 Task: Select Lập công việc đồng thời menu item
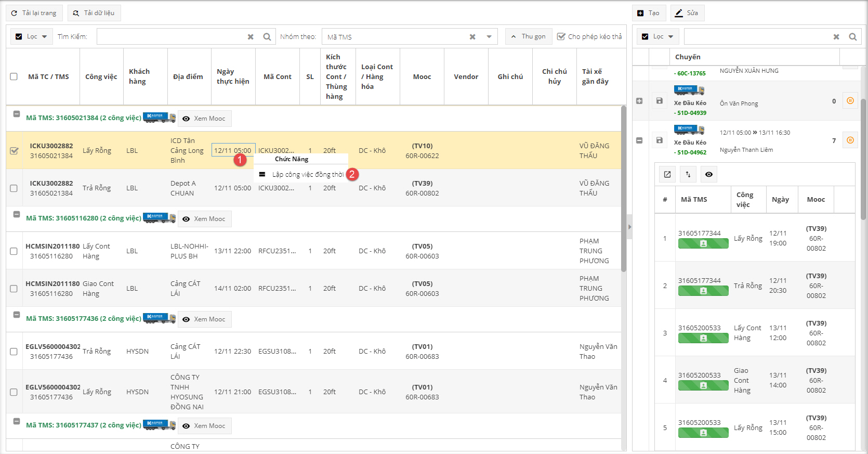[308, 175]
